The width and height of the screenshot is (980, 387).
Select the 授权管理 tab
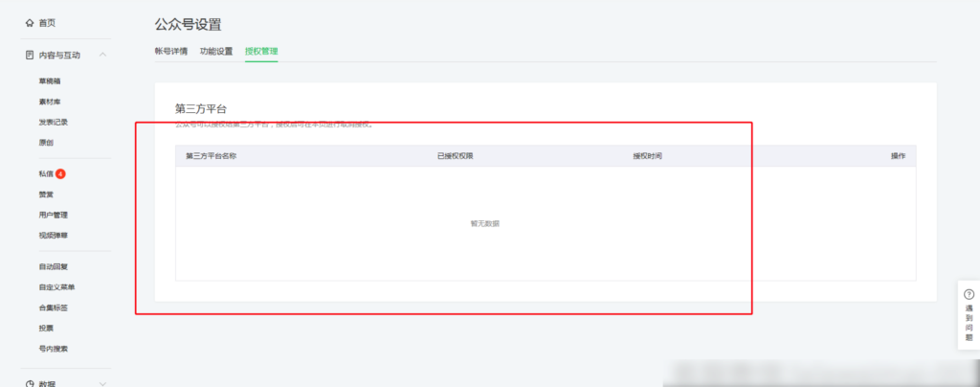pos(260,51)
